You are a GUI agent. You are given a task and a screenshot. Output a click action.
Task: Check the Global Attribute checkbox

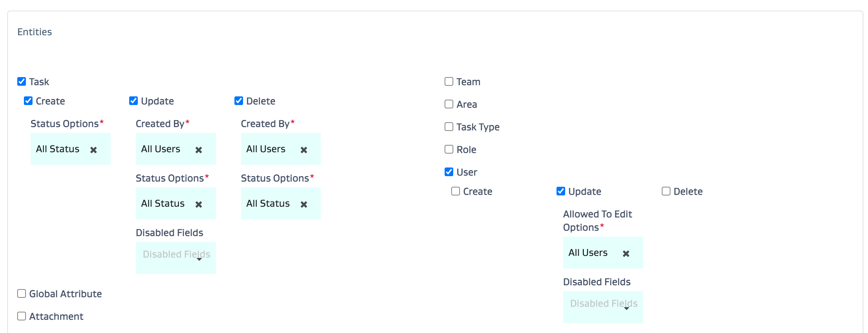click(x=22, y=293)
